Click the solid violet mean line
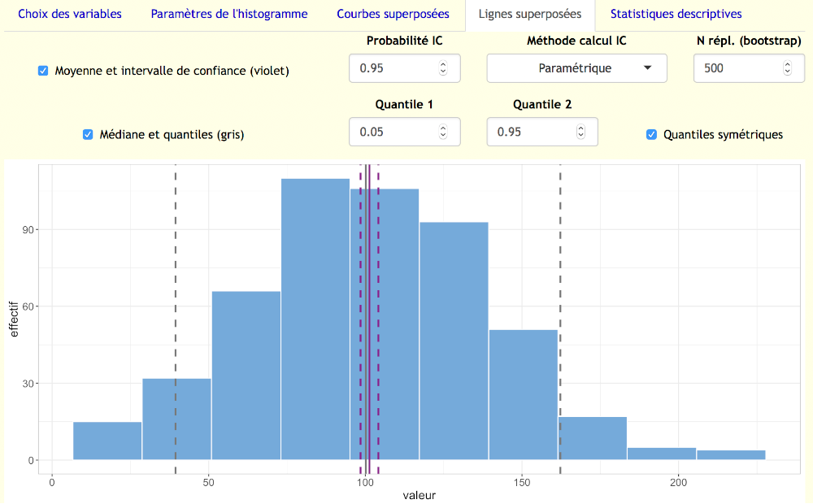This screenshot has width=813, height=504. click(367, 325)
